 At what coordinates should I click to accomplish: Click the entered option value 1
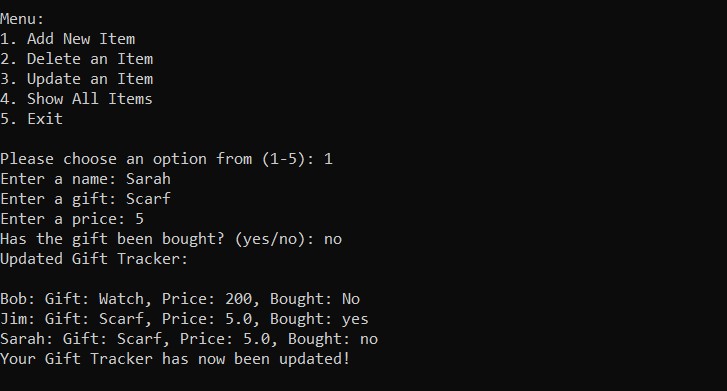pyautogui.click(x=328, y=159)
